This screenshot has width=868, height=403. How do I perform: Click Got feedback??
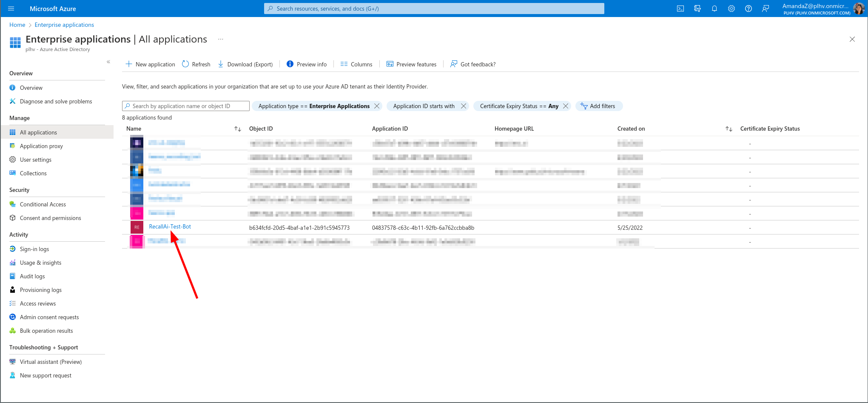point(473,64)
